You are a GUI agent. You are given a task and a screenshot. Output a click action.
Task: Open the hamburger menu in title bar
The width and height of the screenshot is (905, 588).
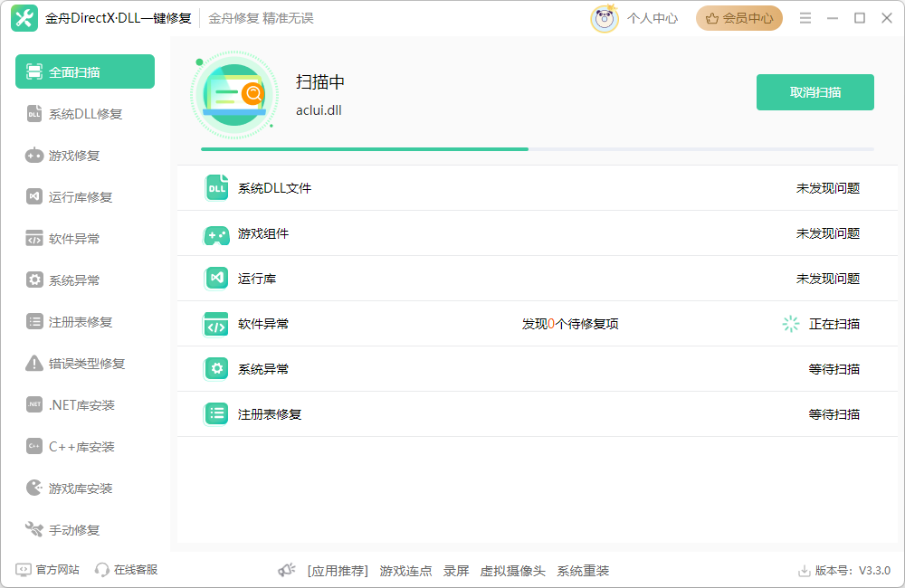[805, 18]
